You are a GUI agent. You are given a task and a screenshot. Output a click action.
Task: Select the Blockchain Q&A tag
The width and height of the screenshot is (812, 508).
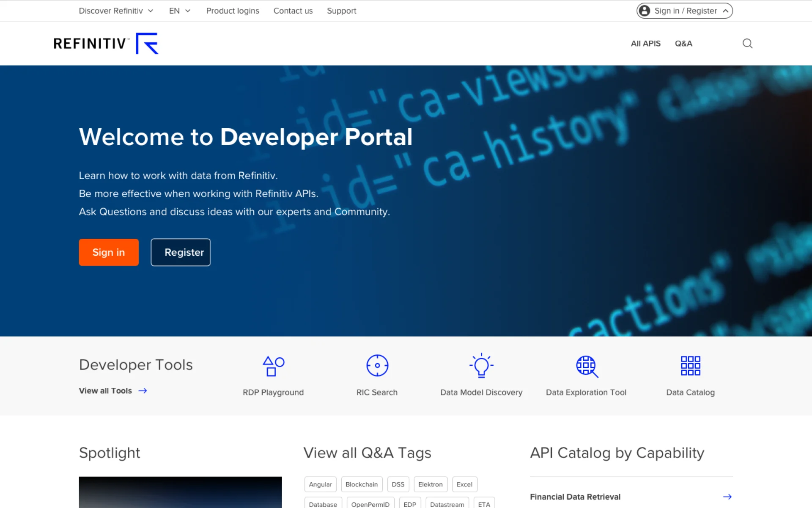pyautogui.click(x=362, y=484)
